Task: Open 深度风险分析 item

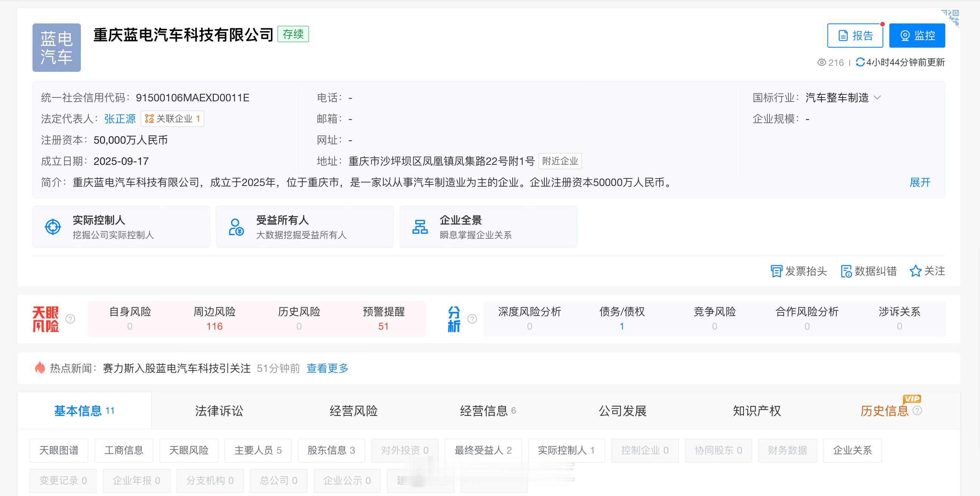Action: [530, 319]
